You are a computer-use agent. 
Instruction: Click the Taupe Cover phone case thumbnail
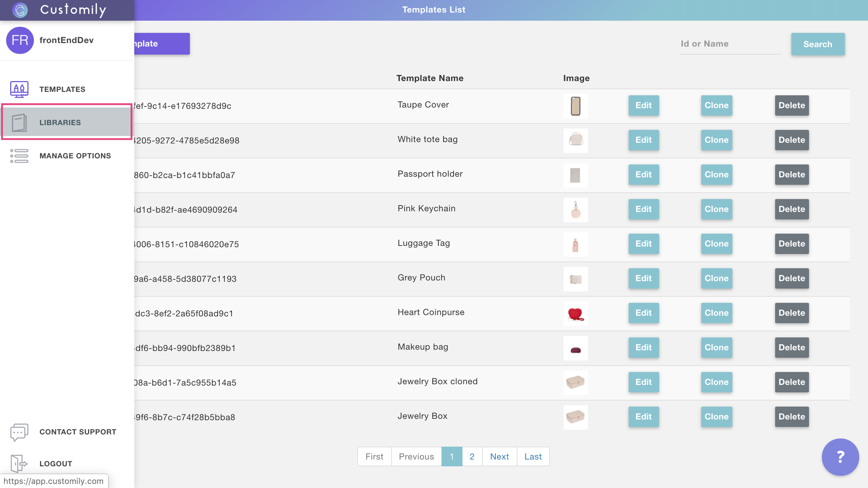[x=575, y=106]
